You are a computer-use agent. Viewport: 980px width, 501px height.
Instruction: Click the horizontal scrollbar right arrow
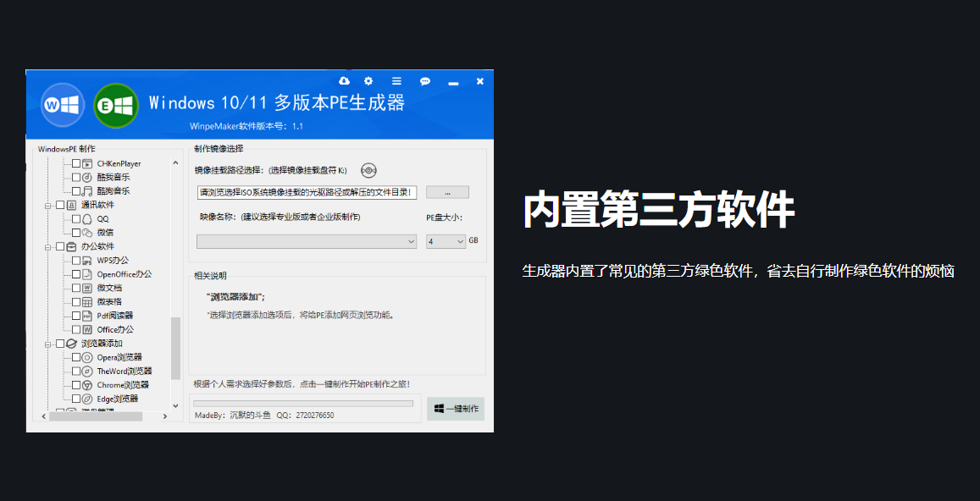click(x=165, y=416)
